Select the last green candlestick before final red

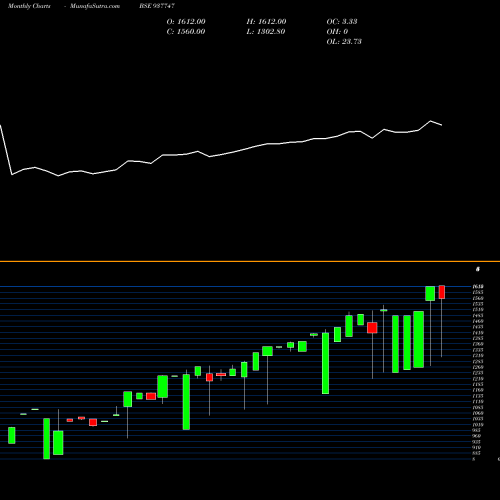click(430, 294)
